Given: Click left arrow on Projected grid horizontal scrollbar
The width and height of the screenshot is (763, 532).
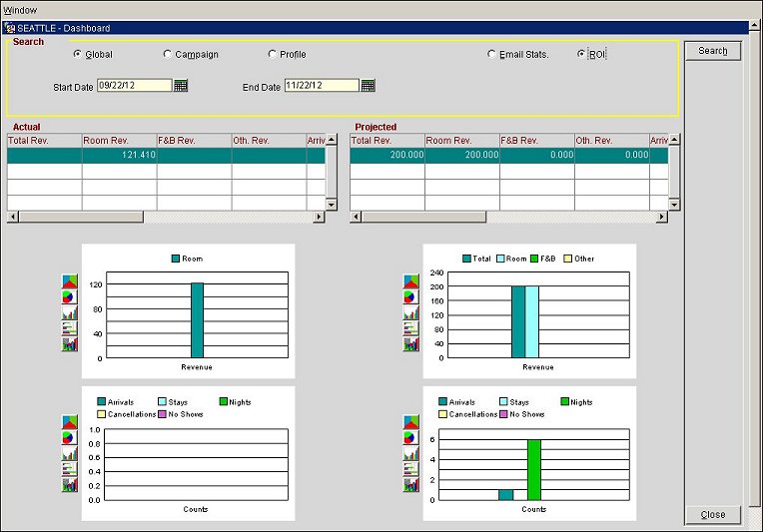Looking at the screenshot, I should coord(356,217).
